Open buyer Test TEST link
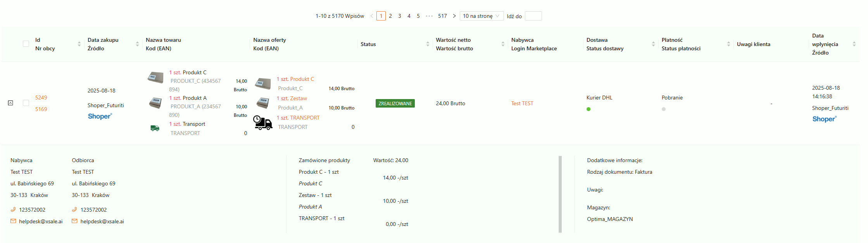This screenshot has height=243, width=868. (522, 103)
